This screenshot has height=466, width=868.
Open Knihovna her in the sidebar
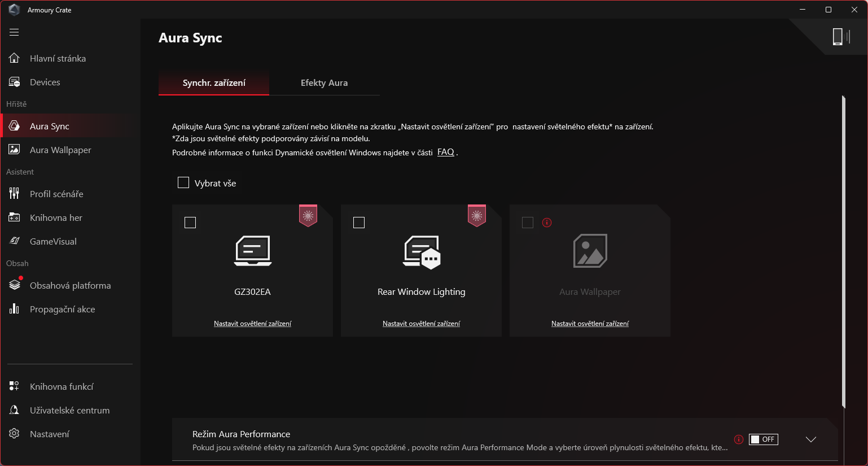[x=70, y=217]
